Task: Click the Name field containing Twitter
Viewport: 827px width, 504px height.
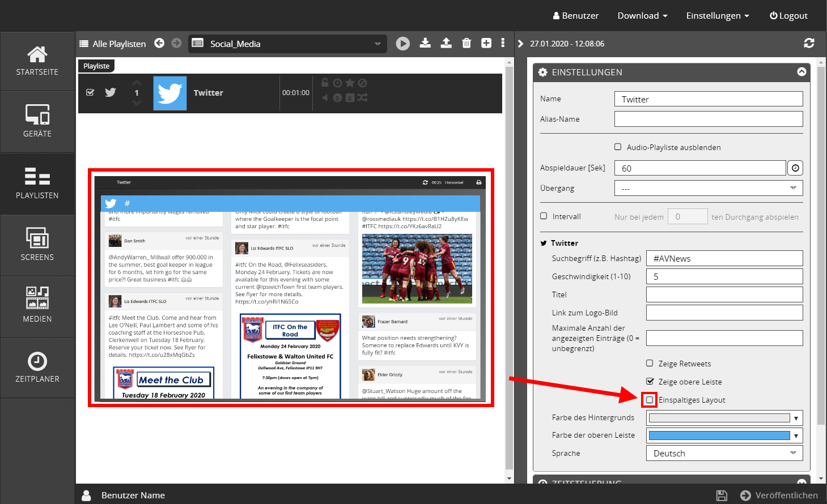Action: [x=709, y=99]
